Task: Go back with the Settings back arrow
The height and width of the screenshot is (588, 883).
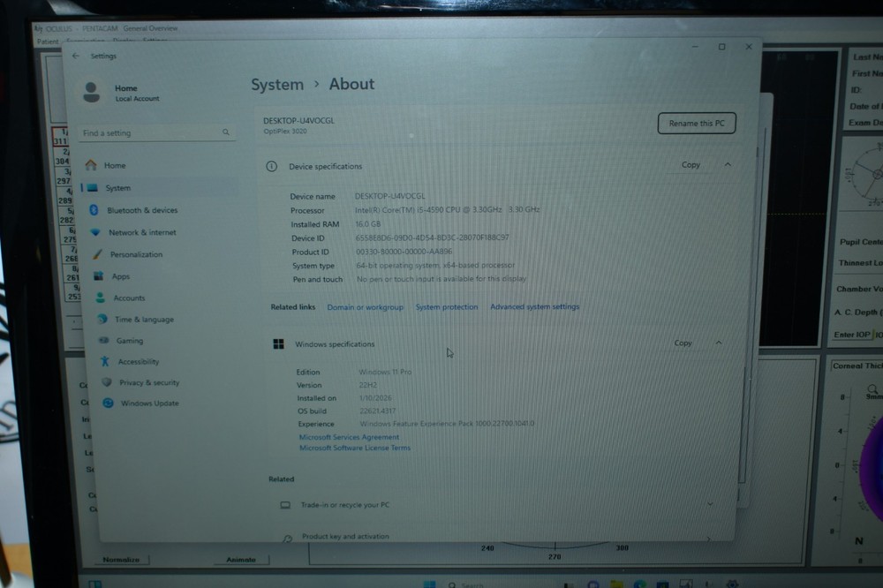Action: click(76, 56)
